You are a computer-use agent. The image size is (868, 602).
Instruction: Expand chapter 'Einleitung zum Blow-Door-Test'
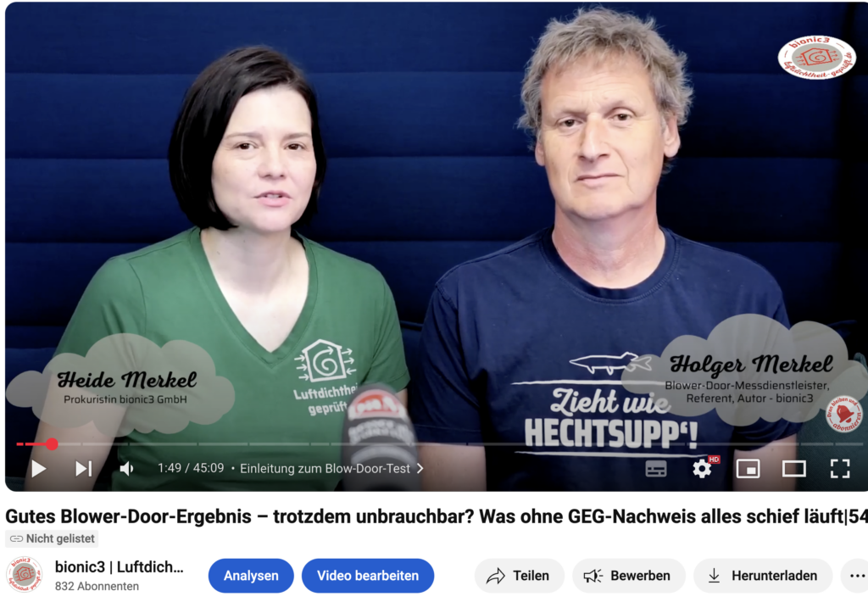click(331, 468)
